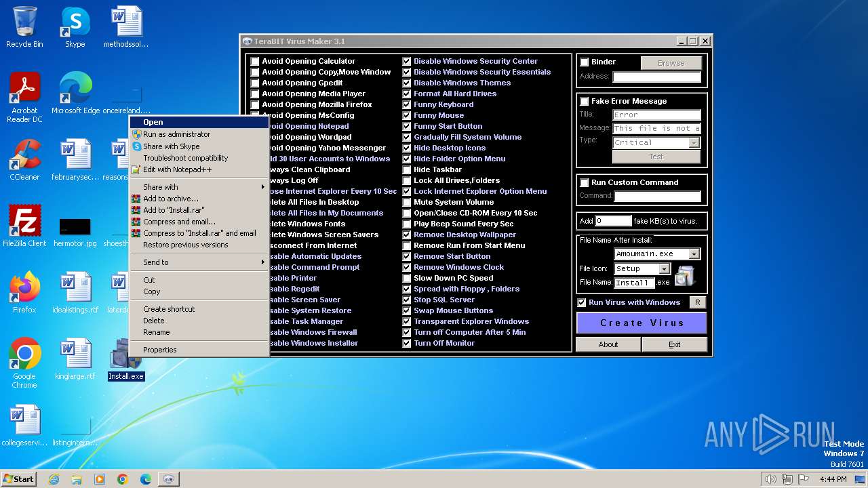
Task: Click the small R button
Action: [697, 303]
